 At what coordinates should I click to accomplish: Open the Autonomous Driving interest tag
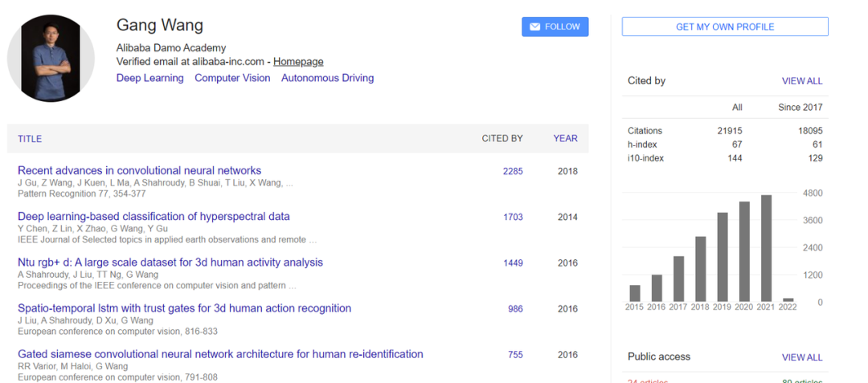pyautogui.click(x=327, y=78)
